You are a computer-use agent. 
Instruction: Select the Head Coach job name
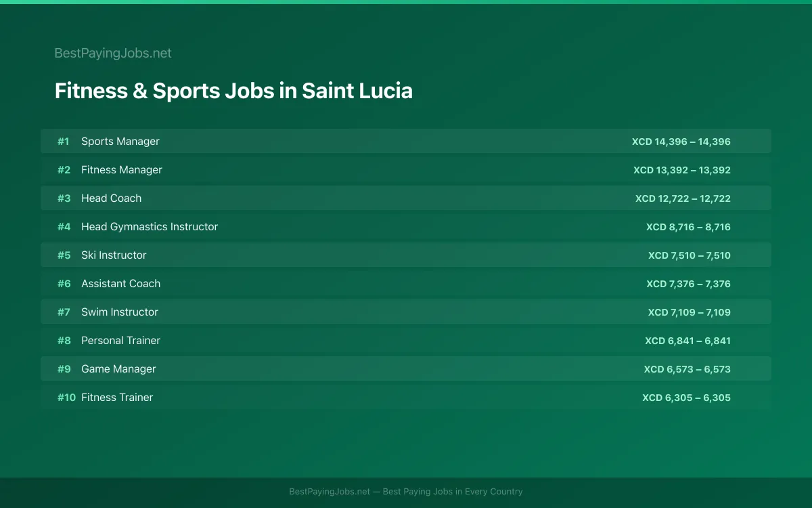pos(112,198)
